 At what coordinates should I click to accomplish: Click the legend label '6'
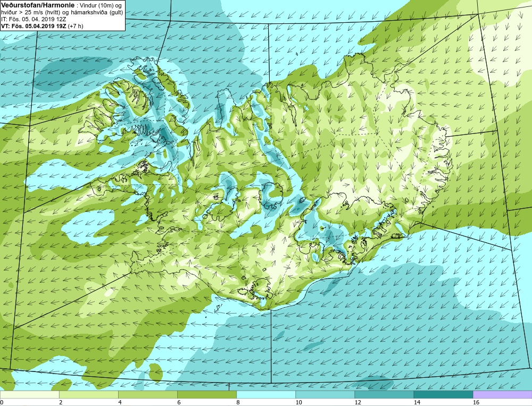(x=179, y=402)
